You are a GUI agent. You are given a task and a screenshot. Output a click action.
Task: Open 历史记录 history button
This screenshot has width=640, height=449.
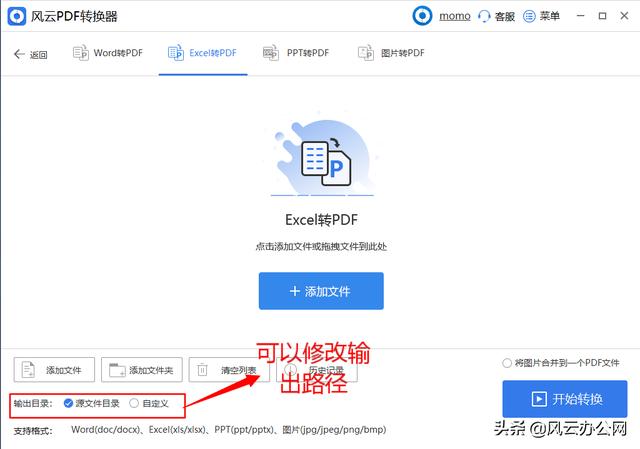317,370
